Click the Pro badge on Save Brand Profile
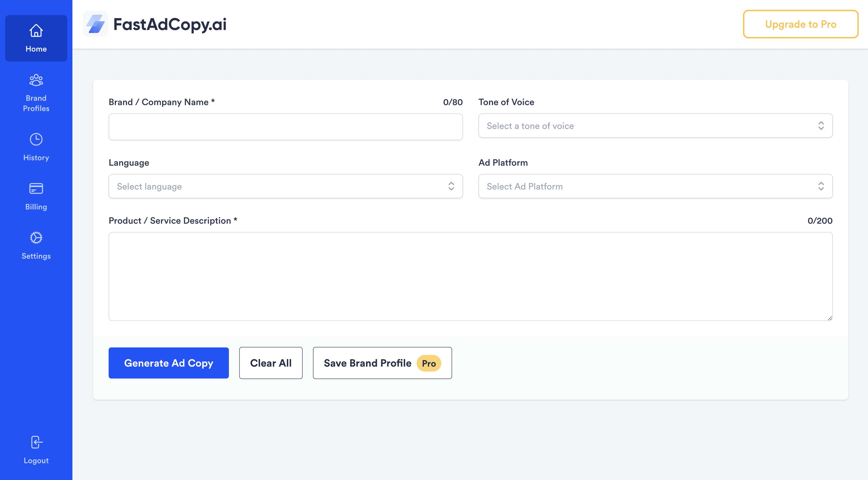868x480 pixels. point(429,363)
